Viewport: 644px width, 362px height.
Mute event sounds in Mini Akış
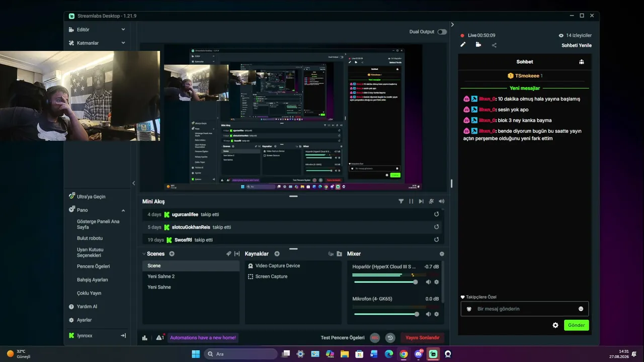pyautogui.click(x=431, y=201)
